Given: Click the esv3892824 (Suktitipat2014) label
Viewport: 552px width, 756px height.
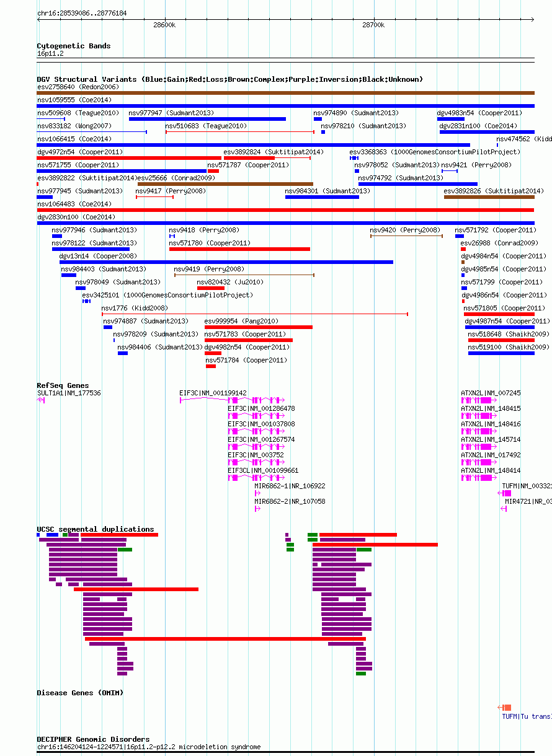Looking at the screenshot, I should (274, 152).
